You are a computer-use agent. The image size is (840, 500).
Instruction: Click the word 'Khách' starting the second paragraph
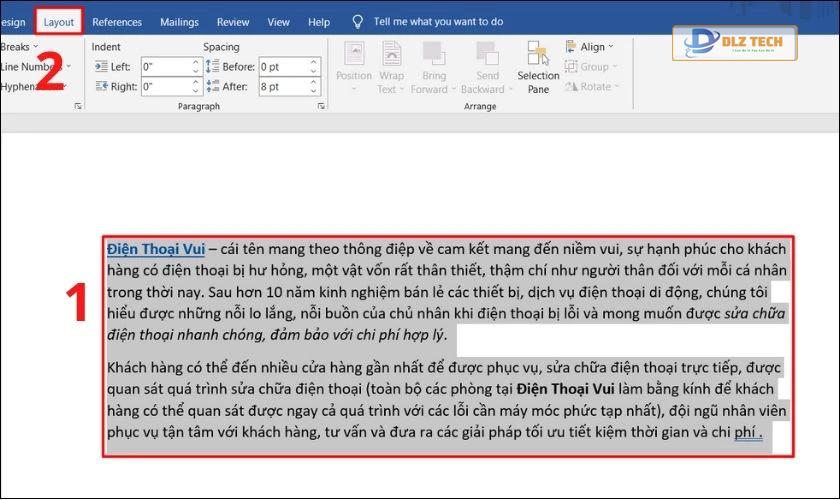[x=126, y=368]
